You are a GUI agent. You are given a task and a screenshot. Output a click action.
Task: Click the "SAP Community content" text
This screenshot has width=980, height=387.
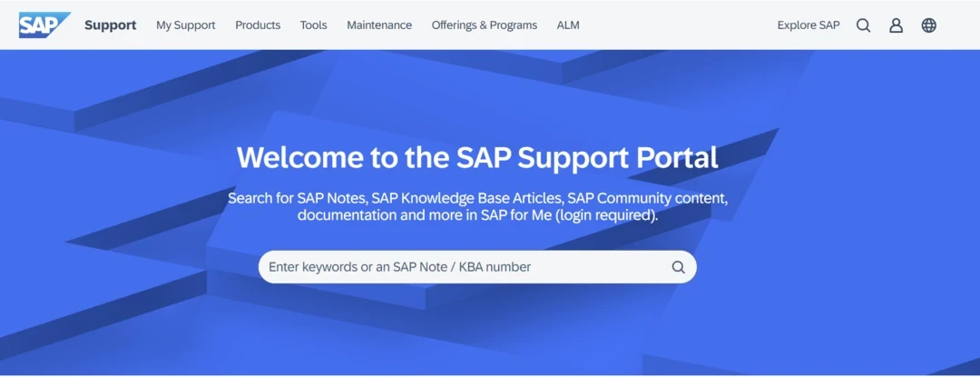point(646,198)
